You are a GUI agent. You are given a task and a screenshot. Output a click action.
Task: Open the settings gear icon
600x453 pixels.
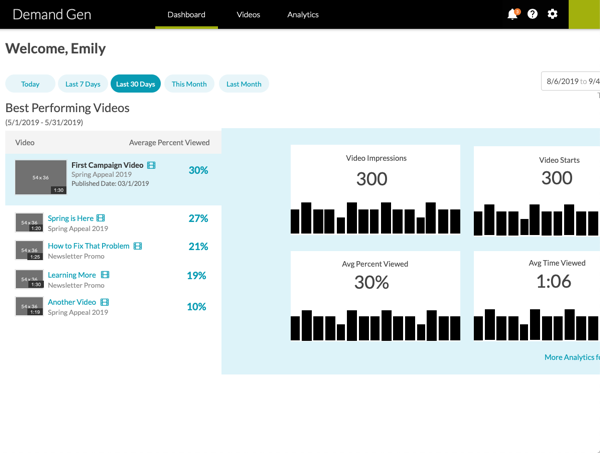[552, 14]
